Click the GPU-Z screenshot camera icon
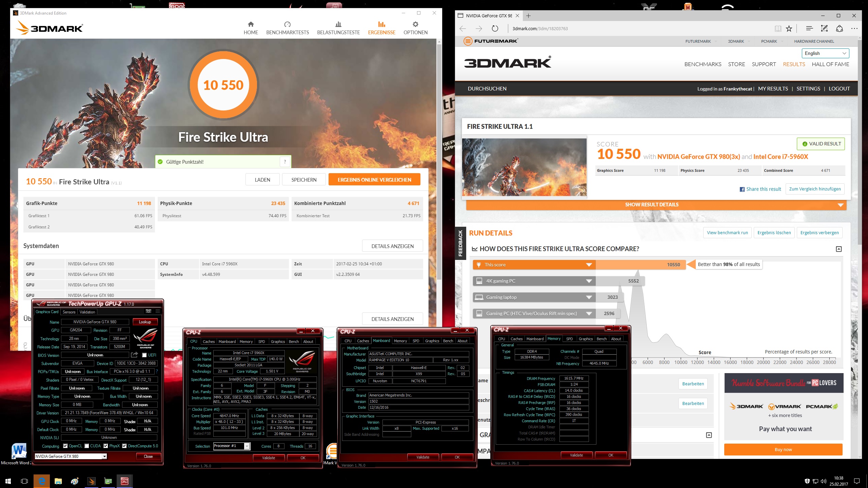This screenshot has height=488, width=868. pyautogui.click(x=148, y=311)
